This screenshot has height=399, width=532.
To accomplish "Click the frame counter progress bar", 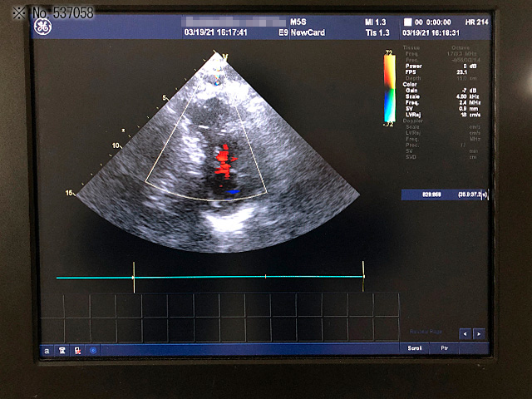I will click(x=445, y=195).
